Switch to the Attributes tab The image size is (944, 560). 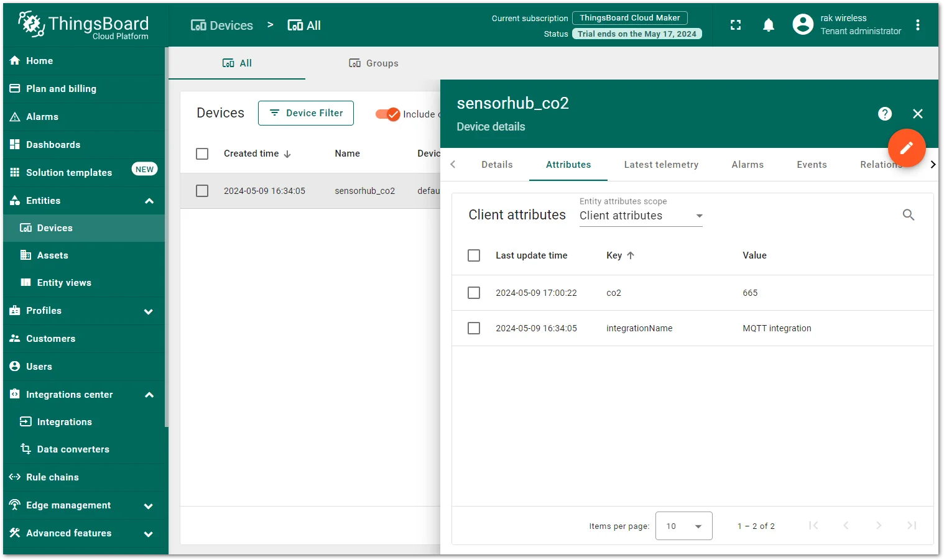pyautogui.click(x=568, y=165)
